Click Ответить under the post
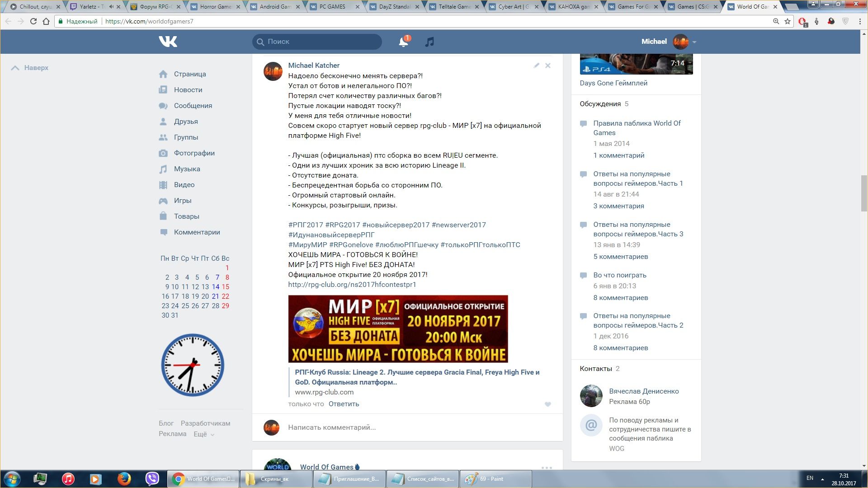The width and height of the screenshot is (868, 488). tap(344, 404)
